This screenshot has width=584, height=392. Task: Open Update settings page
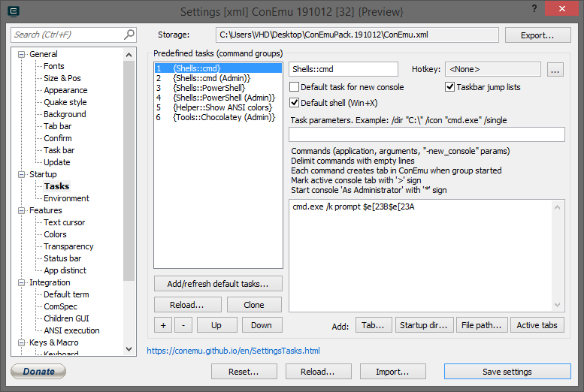[x=57, y=162]
